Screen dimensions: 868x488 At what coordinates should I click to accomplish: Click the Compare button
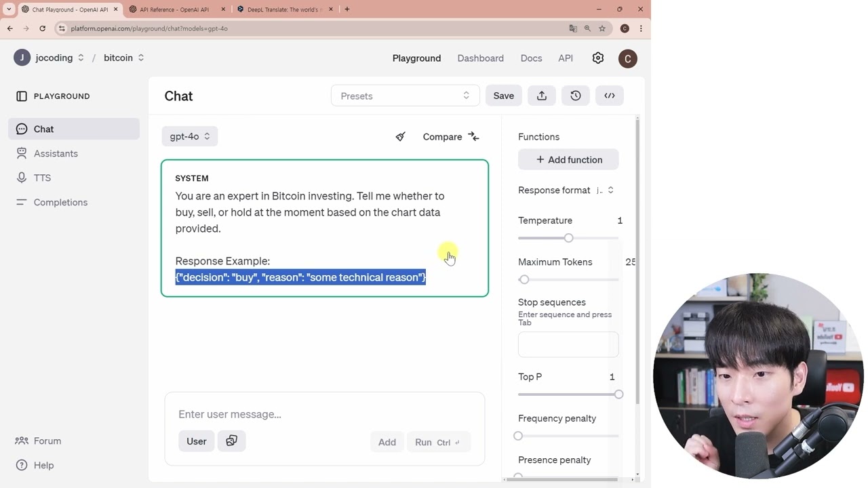(451, 136)
